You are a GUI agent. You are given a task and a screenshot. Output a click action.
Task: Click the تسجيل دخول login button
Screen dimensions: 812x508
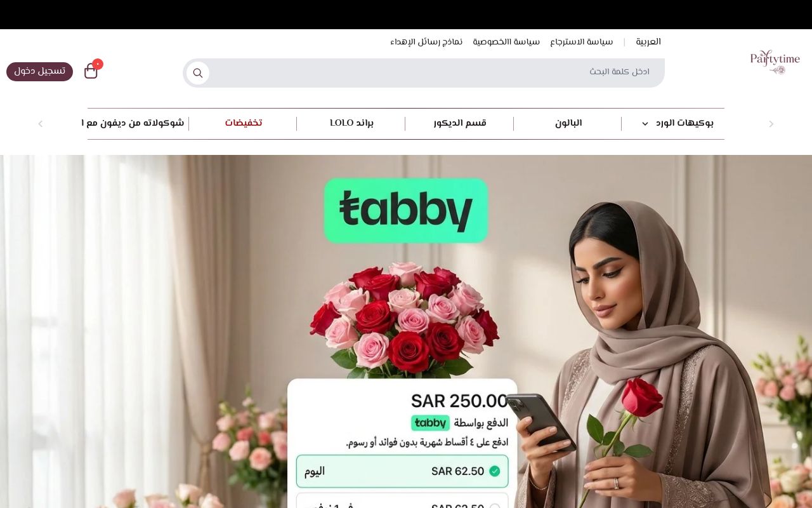[39, 72]
